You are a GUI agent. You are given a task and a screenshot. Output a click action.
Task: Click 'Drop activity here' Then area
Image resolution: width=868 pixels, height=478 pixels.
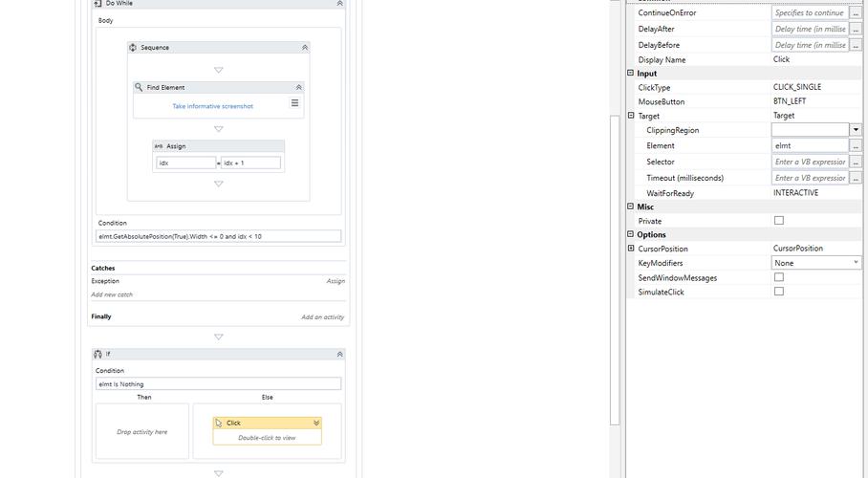[142, 431]
